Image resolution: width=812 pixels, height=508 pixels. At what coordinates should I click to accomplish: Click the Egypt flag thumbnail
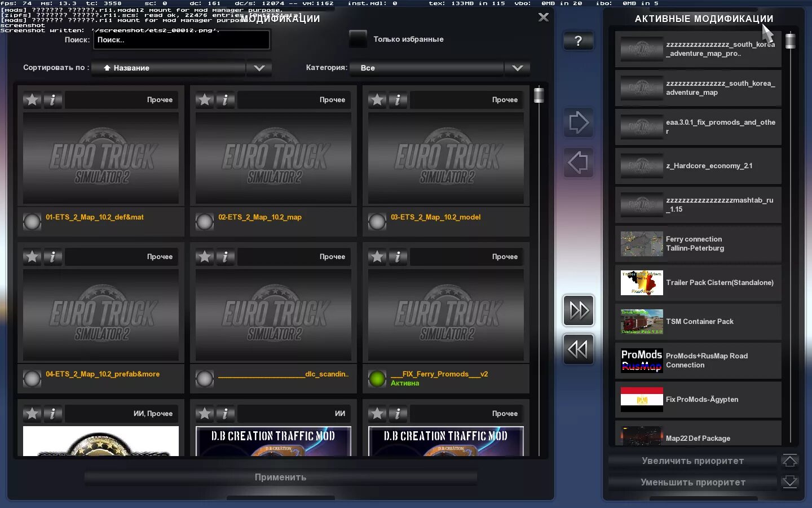click(642, 400)
